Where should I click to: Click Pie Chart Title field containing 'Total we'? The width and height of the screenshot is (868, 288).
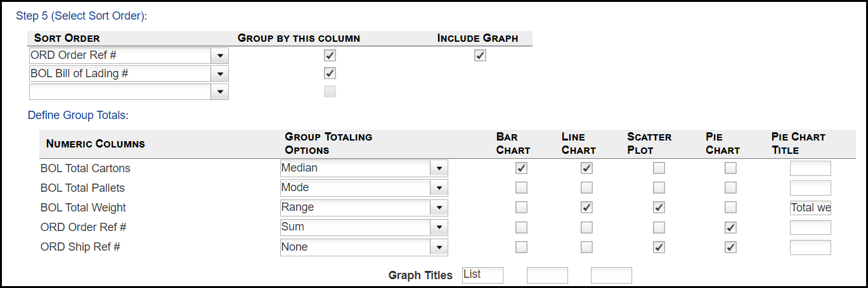810,208
